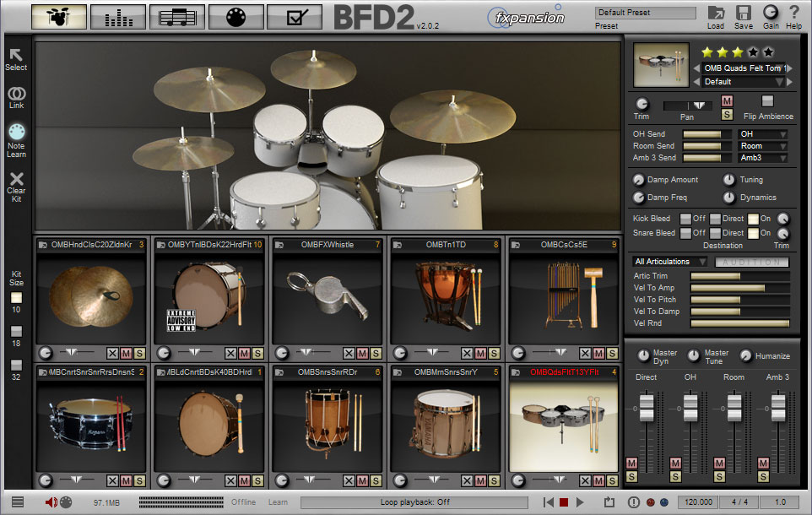Start playback with the play button
812x515 pixels.
(580, 502)
